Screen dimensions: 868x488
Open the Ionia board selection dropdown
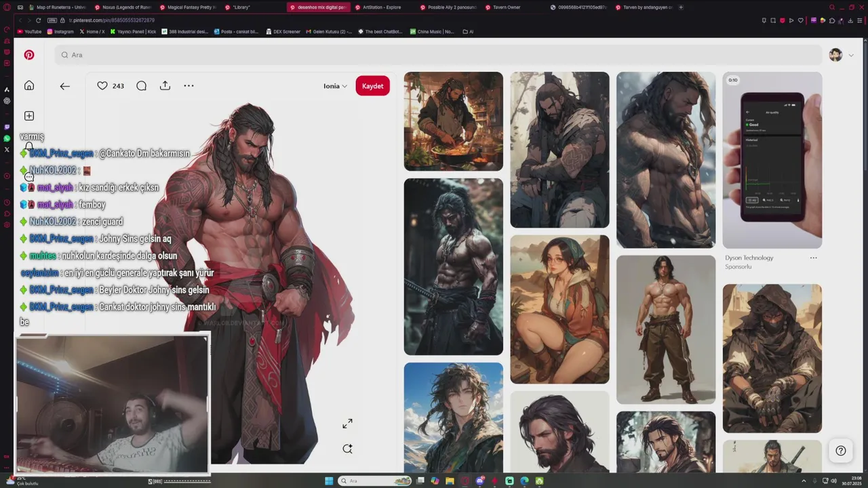point(335,86)
